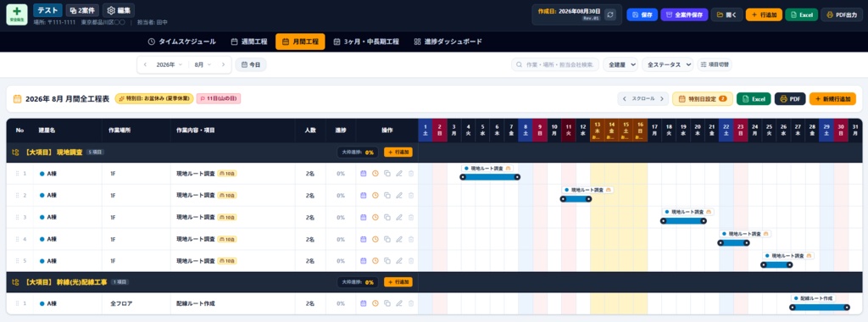
Task: Click the 開く open button
Action: (x=726, y=15)
